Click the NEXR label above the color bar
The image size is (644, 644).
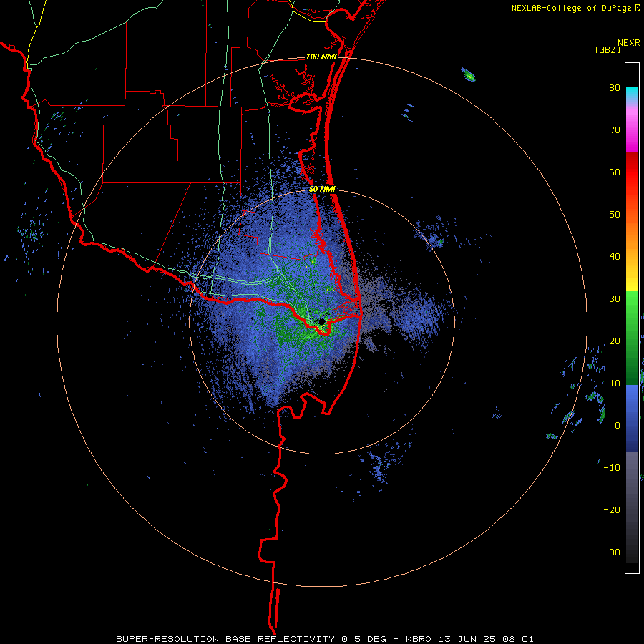[x=628, y=43]
